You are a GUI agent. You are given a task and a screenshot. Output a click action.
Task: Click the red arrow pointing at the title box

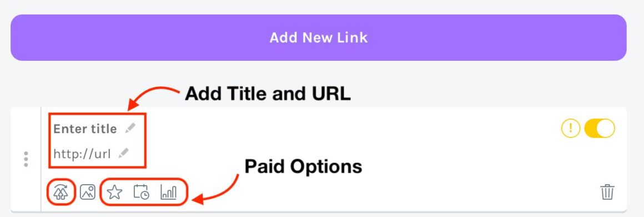153,97
